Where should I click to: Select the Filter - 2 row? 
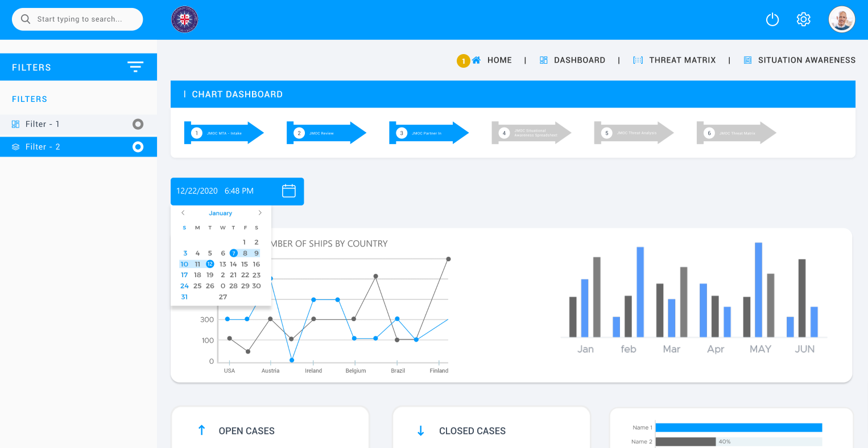[78, 147]
